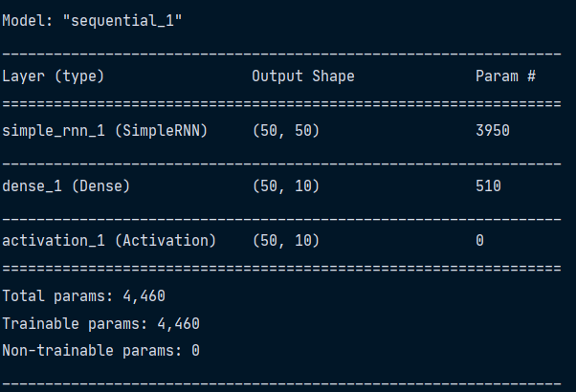
Task: Click the output shape of activation_1
Action: (x=286, y=240)
